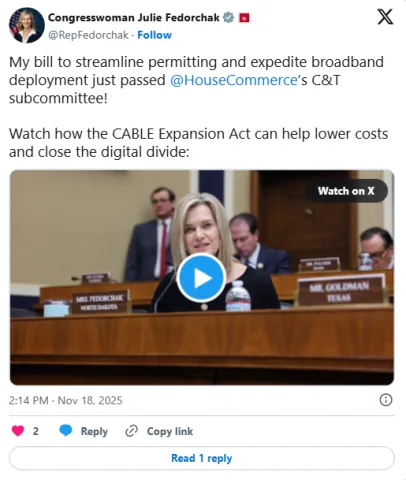Click the Congresswoman Julie Fedorchak display name
Screen dimensions: 406x480
tap(134, 17)
